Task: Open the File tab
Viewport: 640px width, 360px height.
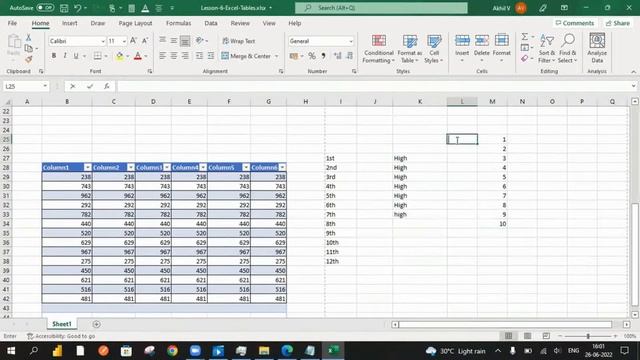Action: click(12, 23)
